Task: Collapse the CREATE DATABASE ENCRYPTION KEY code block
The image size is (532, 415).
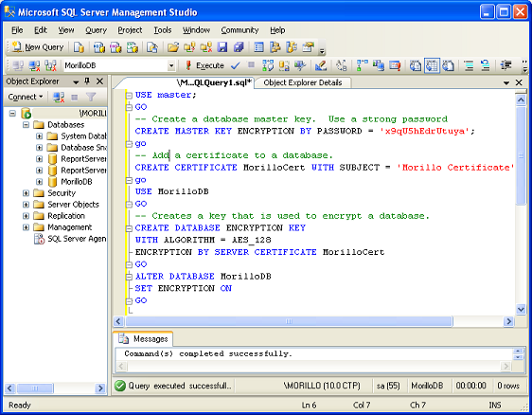Action: pyautogui.click(x=129, y=228)
